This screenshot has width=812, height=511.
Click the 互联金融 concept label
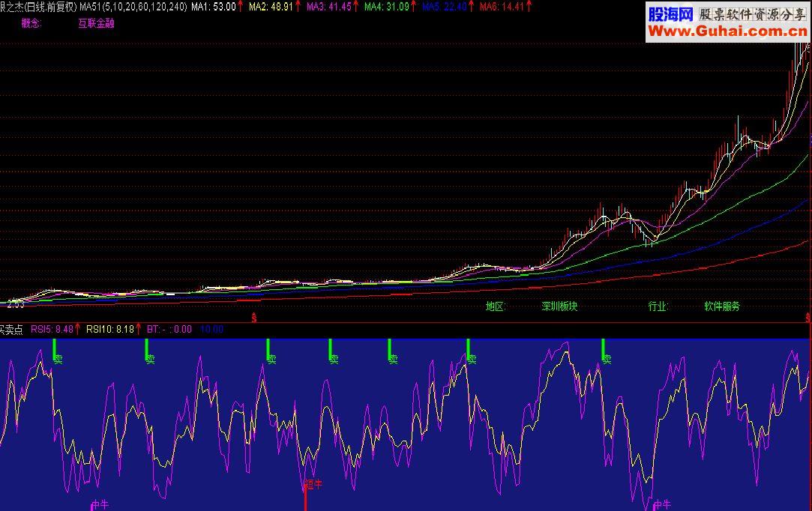coord(96,23)
